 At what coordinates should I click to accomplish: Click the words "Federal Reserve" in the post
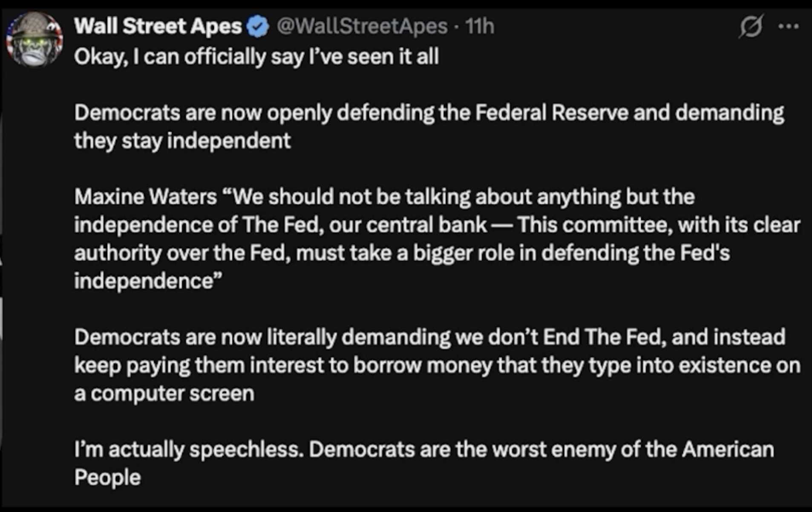tap(551, 113)
